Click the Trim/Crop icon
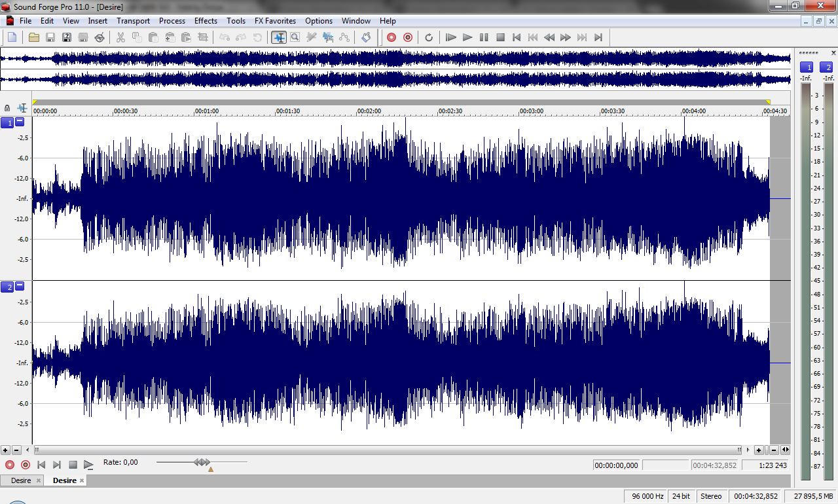This screenshot has width=838, height=504. 203,37
